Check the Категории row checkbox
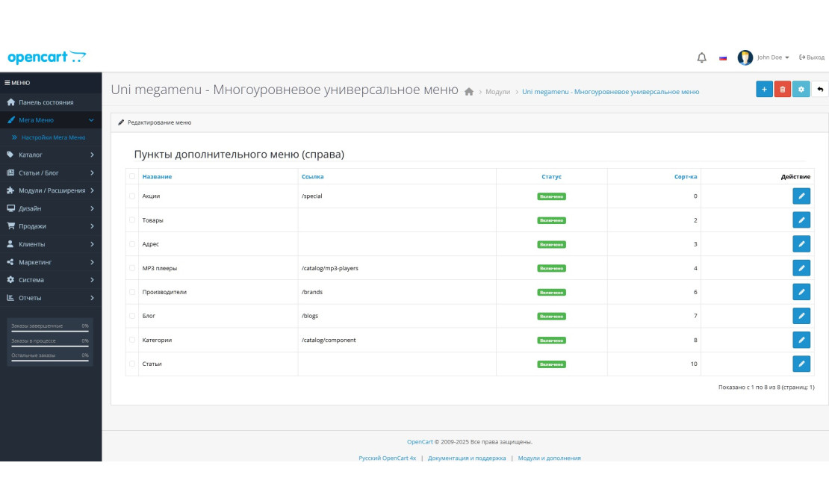Image resolution: width=829 pixels, height=504 pixels. point(132,340)
